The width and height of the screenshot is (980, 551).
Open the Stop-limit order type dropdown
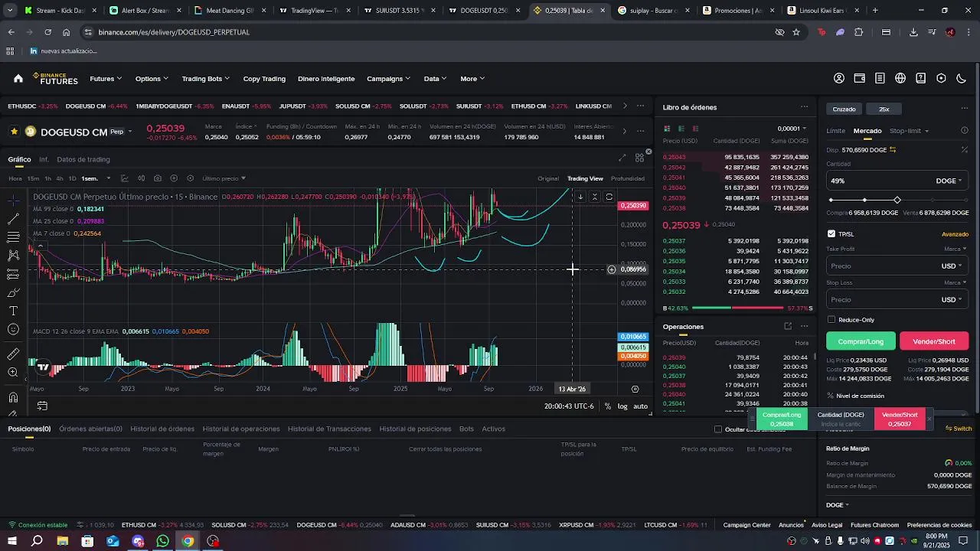click(909, 131)
